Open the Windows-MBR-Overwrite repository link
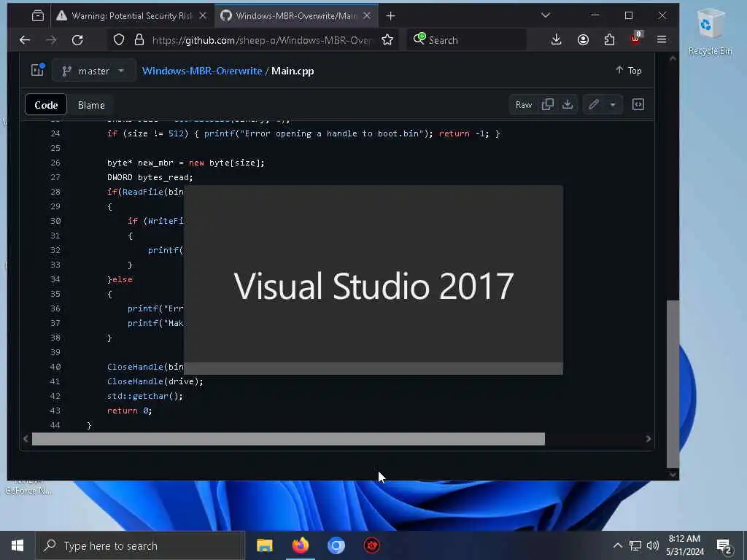Screen dimensions: 747x560 202,71
